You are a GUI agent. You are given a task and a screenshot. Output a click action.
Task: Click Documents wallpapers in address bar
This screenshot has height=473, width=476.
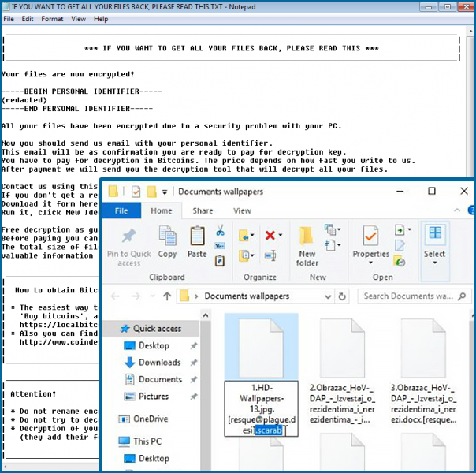coord(247,296)
